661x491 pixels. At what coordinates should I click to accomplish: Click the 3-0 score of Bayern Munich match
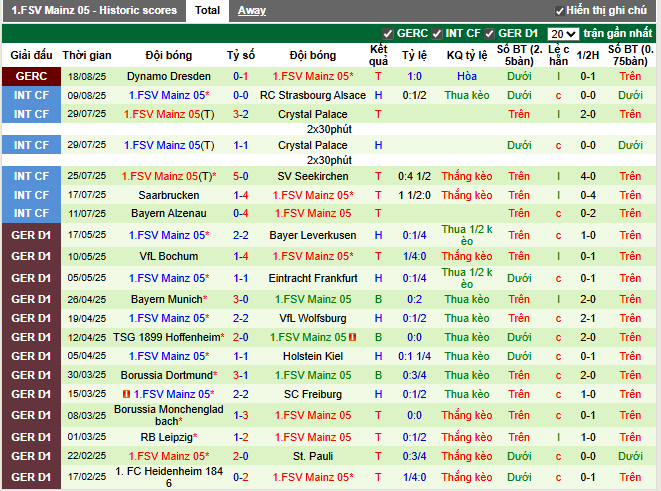coord(241,299)
